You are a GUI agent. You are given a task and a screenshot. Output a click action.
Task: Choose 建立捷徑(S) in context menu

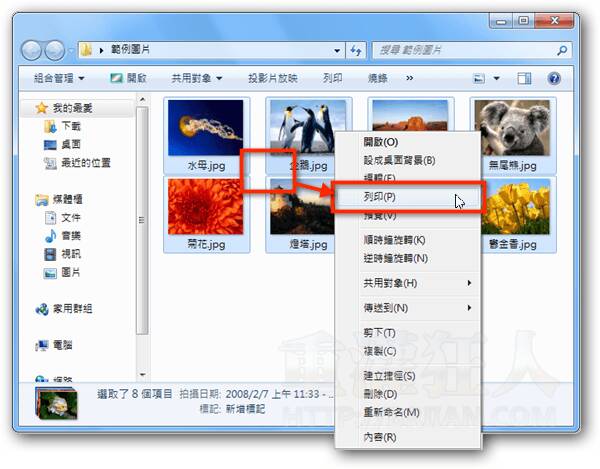[x=408, y=376]
